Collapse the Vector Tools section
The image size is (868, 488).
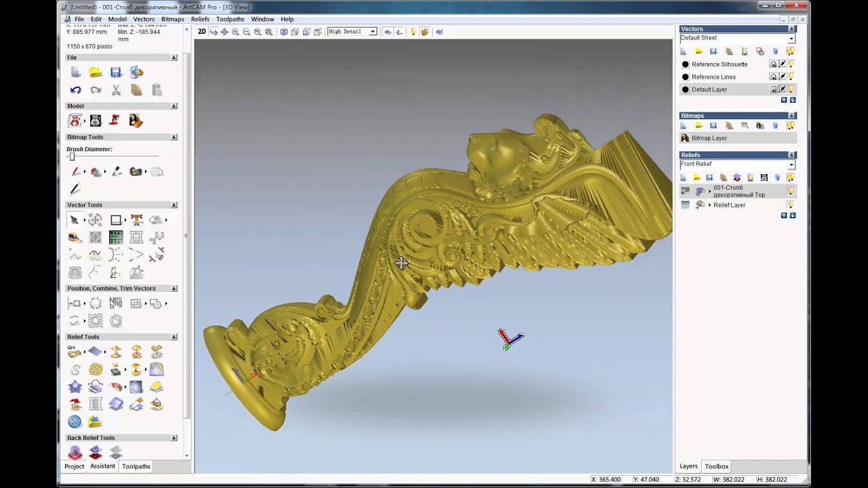coord(174,205)
